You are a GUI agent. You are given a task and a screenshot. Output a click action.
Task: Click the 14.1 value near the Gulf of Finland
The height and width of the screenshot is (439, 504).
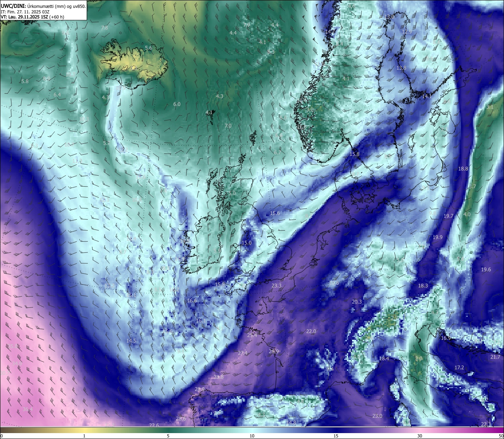427,96
